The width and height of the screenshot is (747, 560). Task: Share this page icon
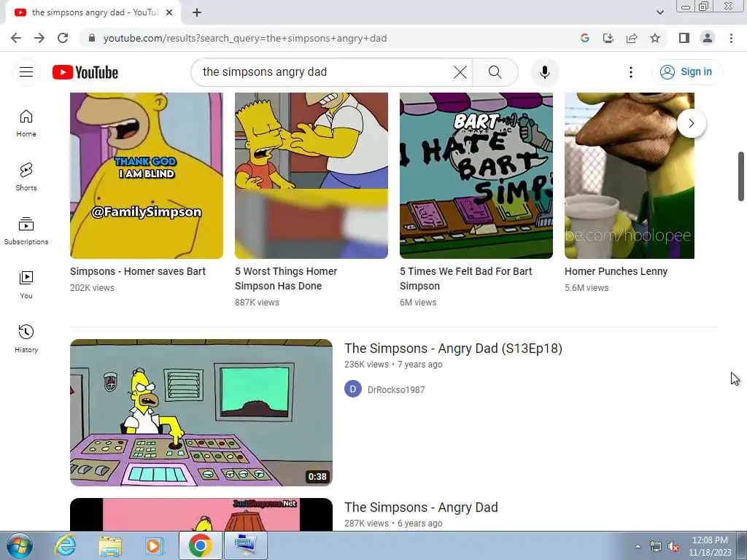click(632, 38)
